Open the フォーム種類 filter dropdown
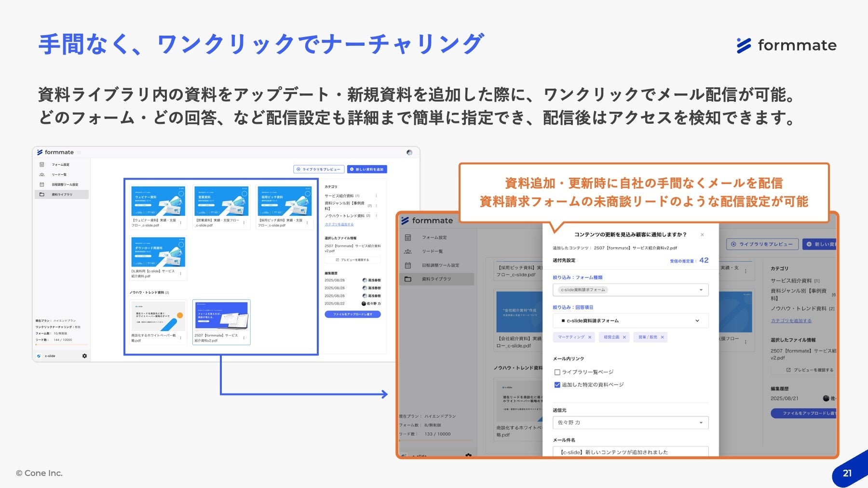The width and height of the screenshot is (868, 488). tap(631, 290)
